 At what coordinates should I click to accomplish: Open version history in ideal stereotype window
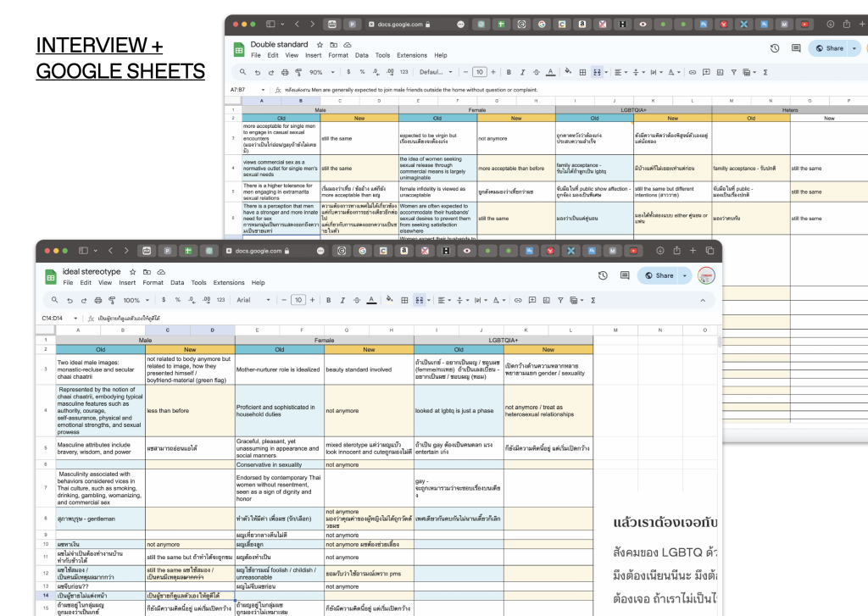[603, 275]
